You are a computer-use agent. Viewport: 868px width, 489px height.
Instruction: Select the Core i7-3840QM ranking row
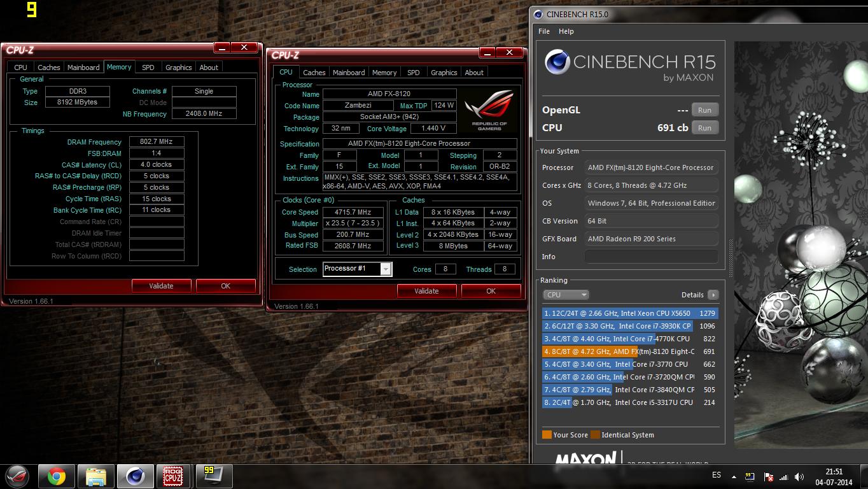click(x=630, y=390)
